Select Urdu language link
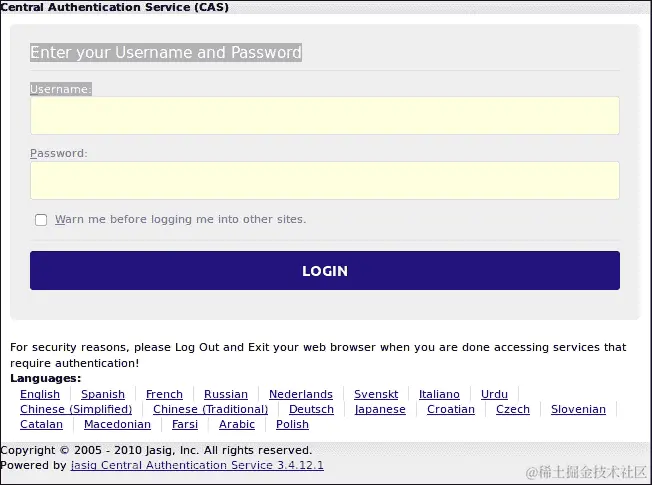 [494, 394]
